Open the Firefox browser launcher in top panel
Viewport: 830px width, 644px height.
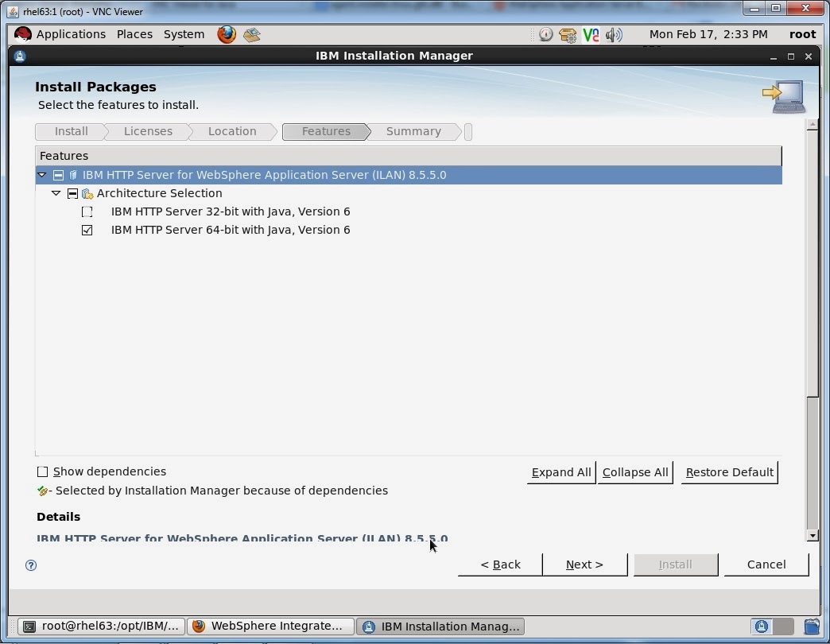(x=228, y=34)
